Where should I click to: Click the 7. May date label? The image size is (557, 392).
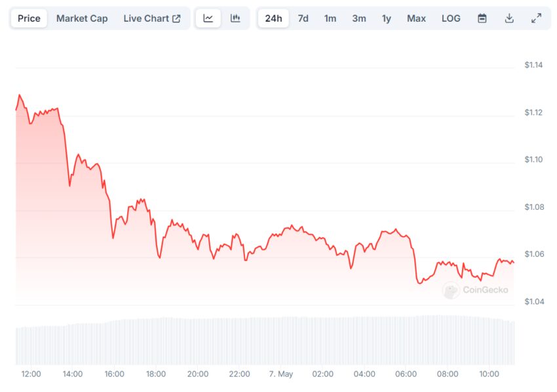coord(281,374)
